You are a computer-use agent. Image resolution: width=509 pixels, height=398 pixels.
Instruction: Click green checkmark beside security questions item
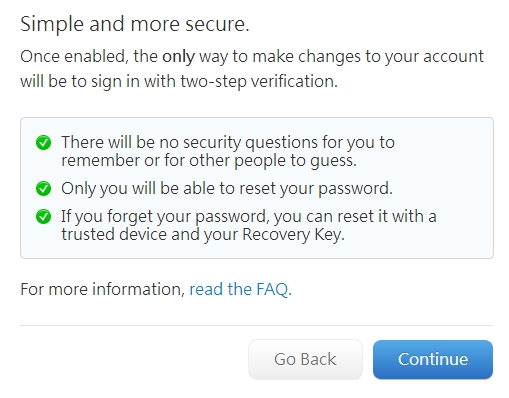43,143
